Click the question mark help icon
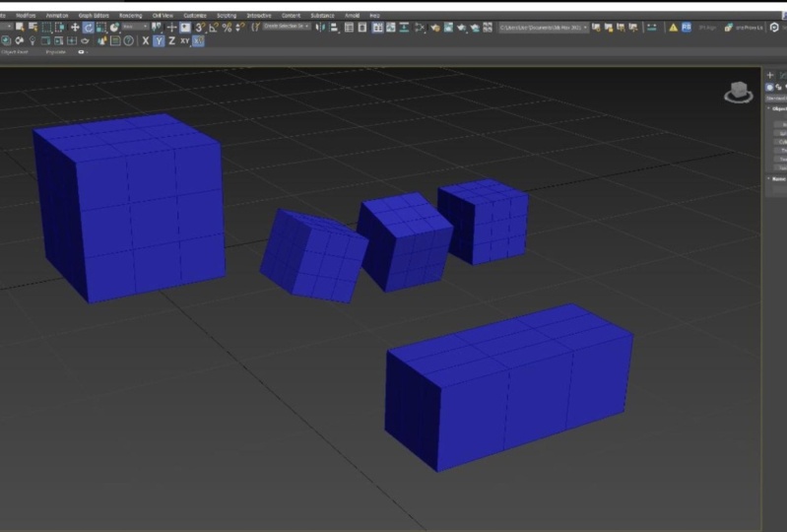Screen dimensions: 787x532 [x=128, y=40]
